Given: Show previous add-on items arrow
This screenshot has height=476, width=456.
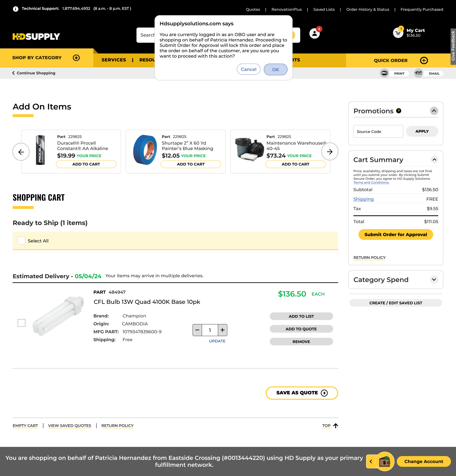Looking at the screenshot, I should coord(21,152).
